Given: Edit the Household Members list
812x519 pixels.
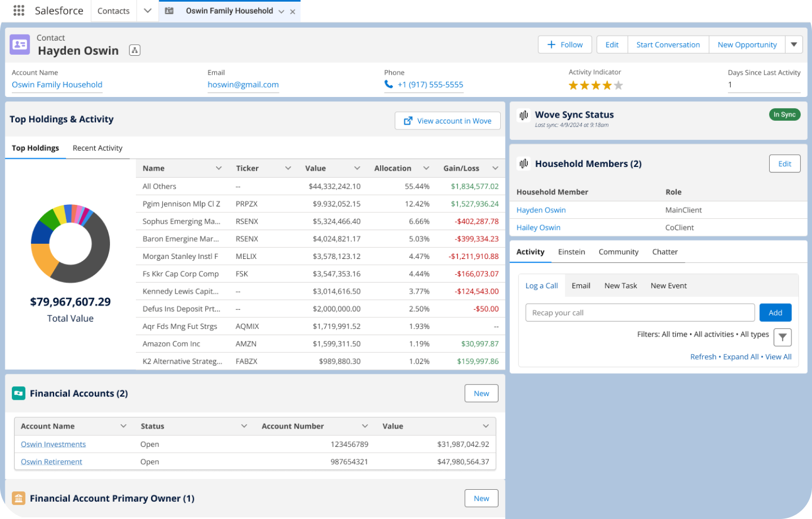Looking at the screenshot, I should point(784,164).
